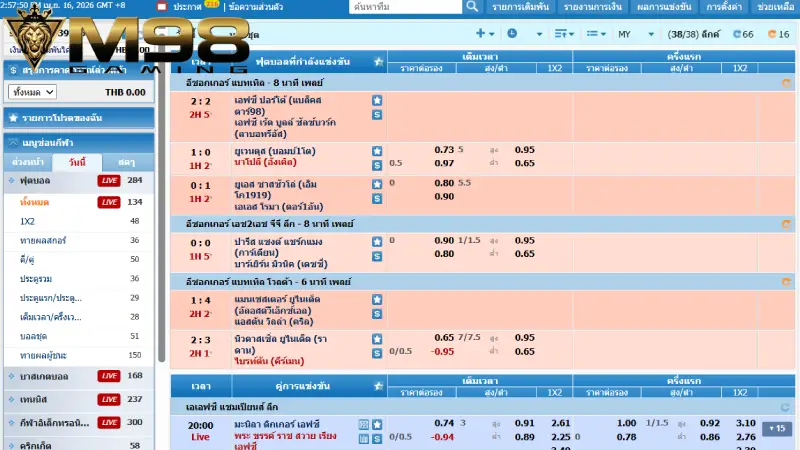Screen dimensions: 800x450
Task: Open ช่วยเหลือ menu
Action: pos(775,7)
